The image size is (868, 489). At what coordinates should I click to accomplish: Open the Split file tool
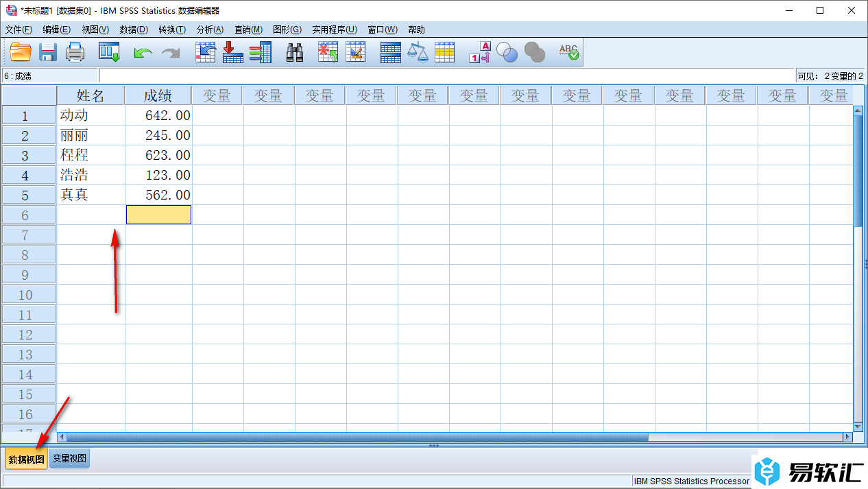[x=390, y=52]
